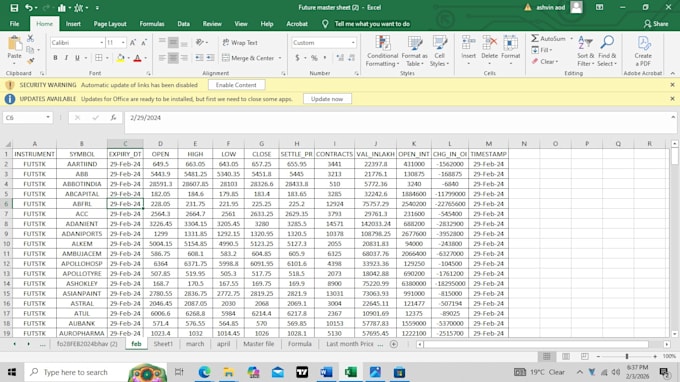Decrease font size with smaller A icon
680x382 pixels.
point(144,42)
